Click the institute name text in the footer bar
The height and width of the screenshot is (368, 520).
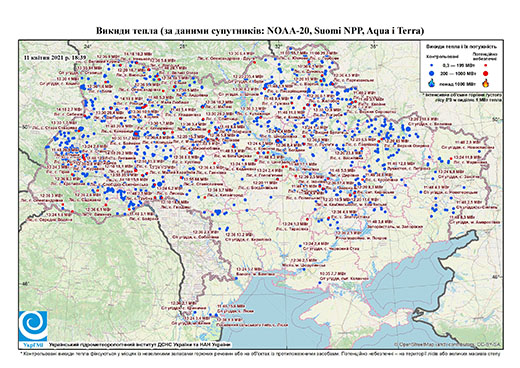click(x=140, y=344)
